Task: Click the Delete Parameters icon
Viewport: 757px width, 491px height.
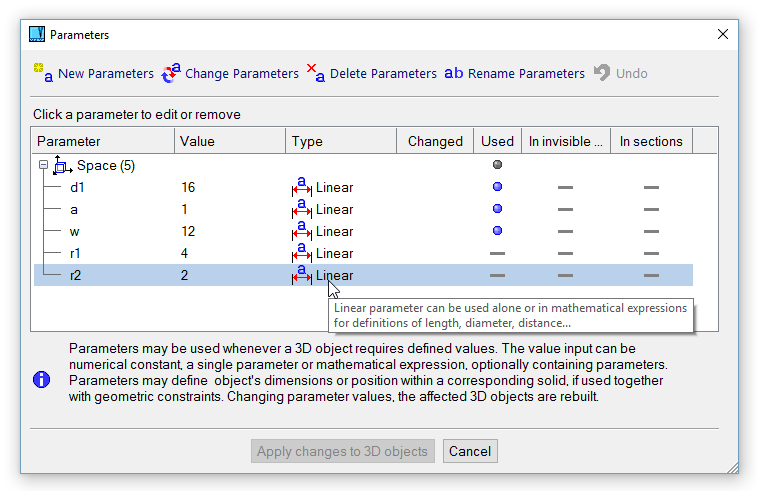Action: point(315,73)
